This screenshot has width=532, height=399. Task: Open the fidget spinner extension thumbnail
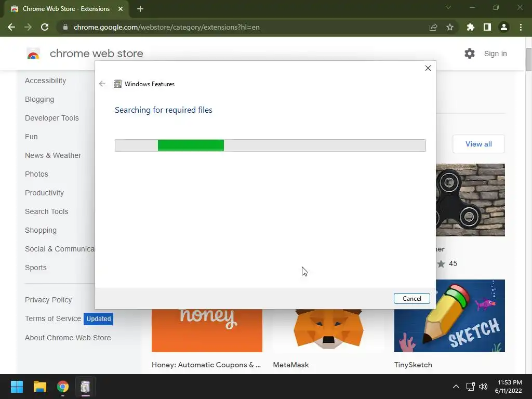tap(470, 200)
